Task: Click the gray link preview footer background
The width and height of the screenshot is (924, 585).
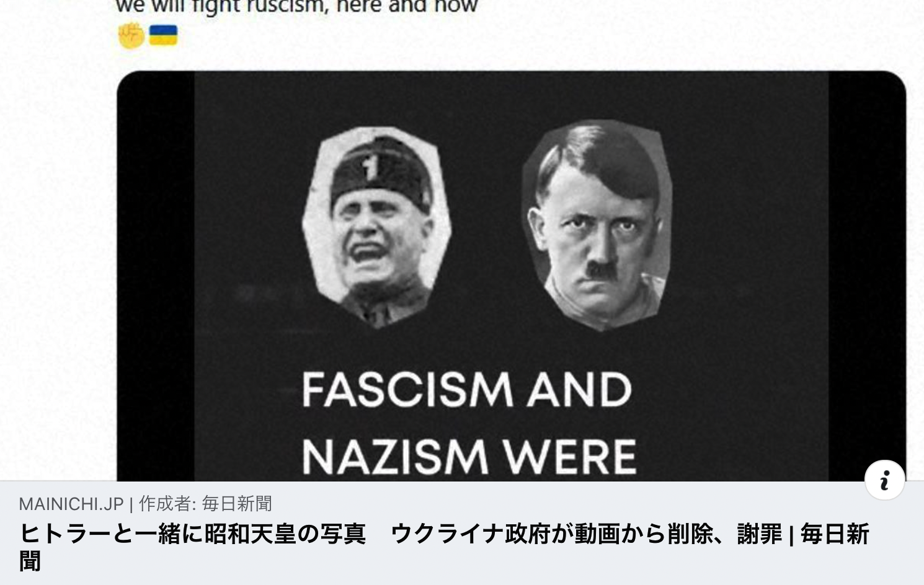Action: [462, 533]
